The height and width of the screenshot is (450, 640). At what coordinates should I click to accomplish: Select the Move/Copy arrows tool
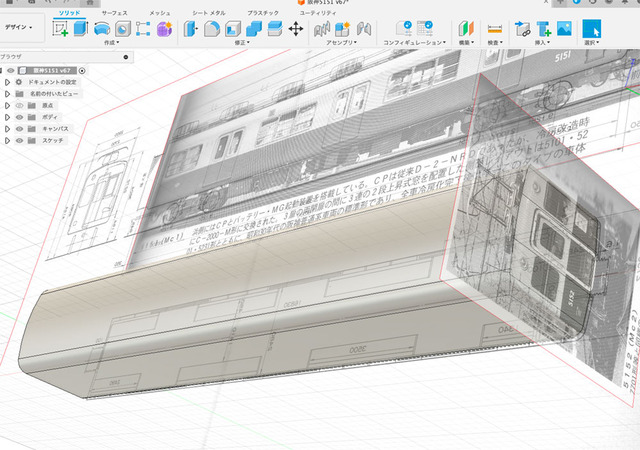pyautogui.click(x=296, y=29)
